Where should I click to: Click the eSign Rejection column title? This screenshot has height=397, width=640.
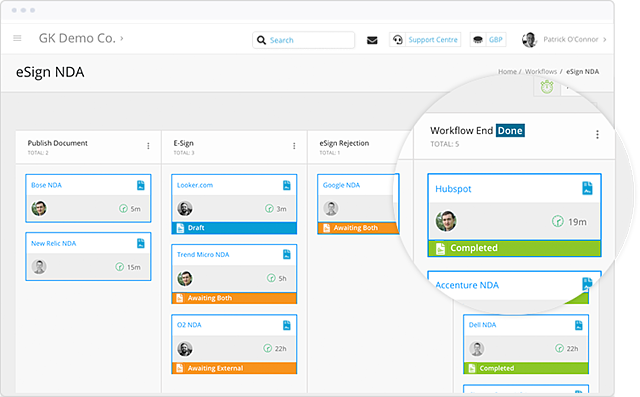pyautogui.click(x=344, y=143)
